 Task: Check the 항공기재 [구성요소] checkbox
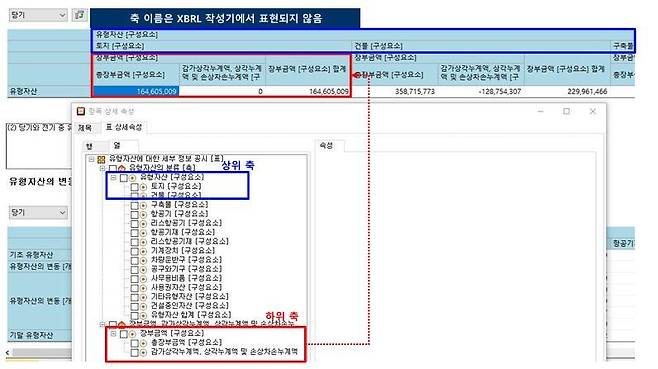[x=134, y=233]
